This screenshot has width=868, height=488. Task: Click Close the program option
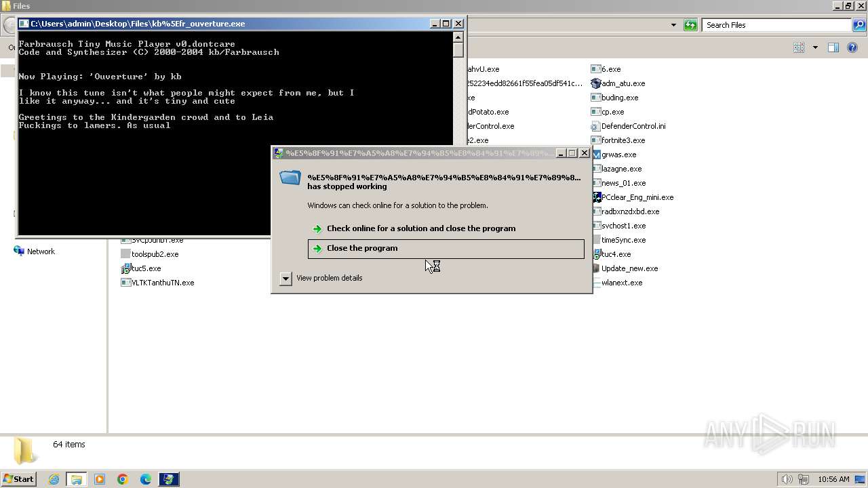click(x=446, y=248)
